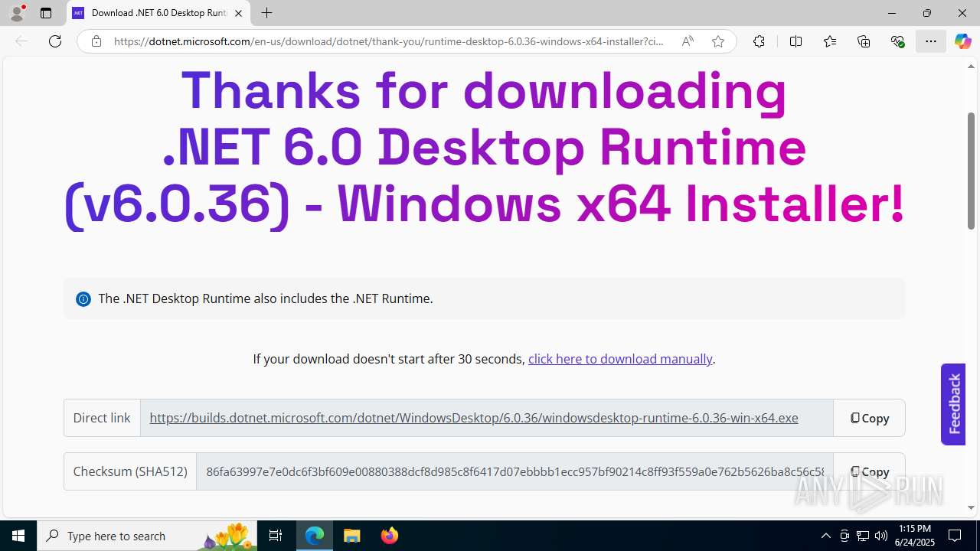Open the Extensions puzzle icon
This screenshot has width=980, height=551.
tap(759, 41)
